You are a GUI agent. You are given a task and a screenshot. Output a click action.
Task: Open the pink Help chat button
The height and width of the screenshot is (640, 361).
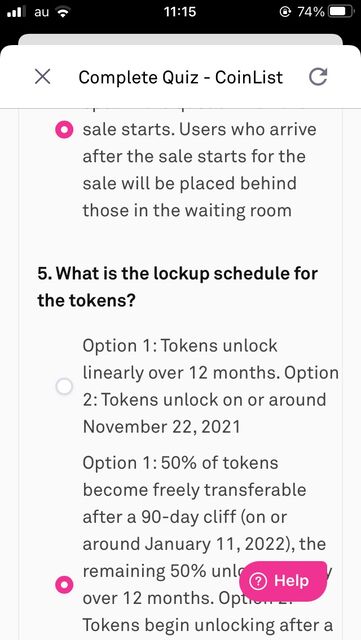[283, 581]
